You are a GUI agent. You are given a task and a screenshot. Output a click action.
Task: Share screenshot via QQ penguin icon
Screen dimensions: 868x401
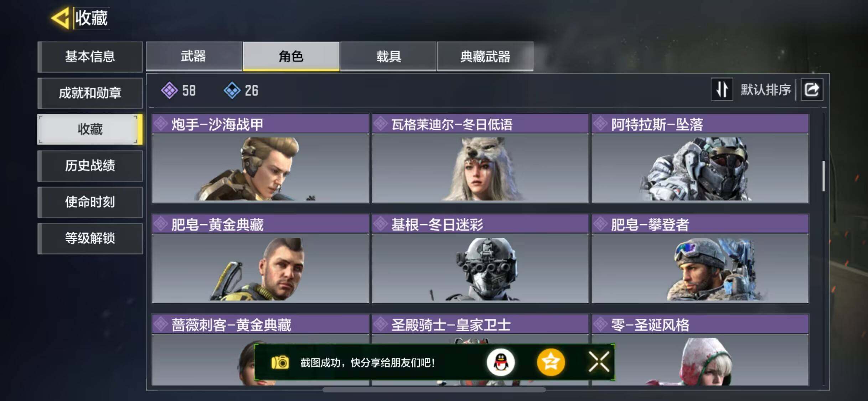click(x=501, y=363)
